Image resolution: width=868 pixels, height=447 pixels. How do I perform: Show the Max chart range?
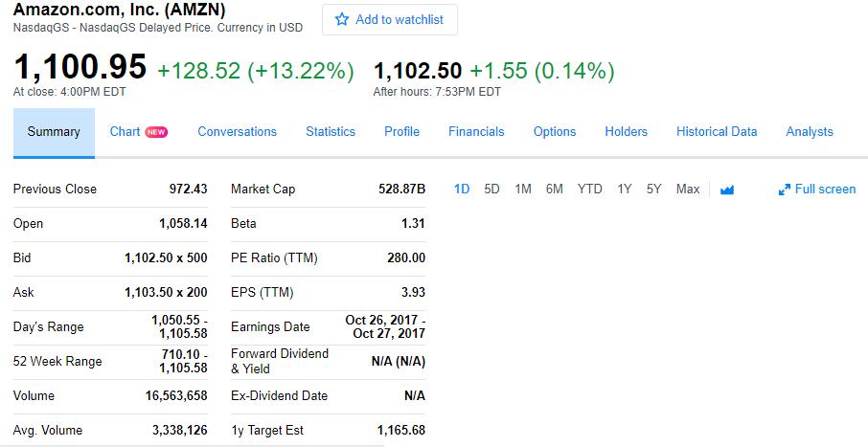[x=688, y=190]
